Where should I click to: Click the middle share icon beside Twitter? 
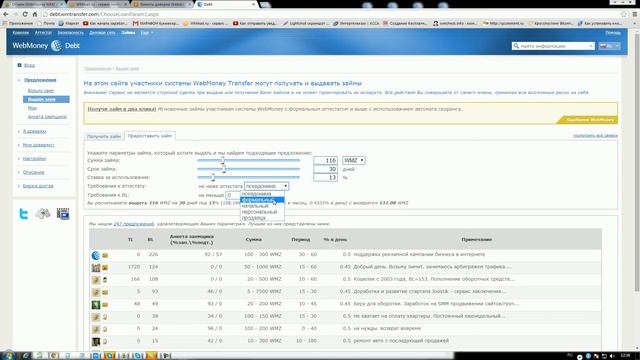coord(43,213)
